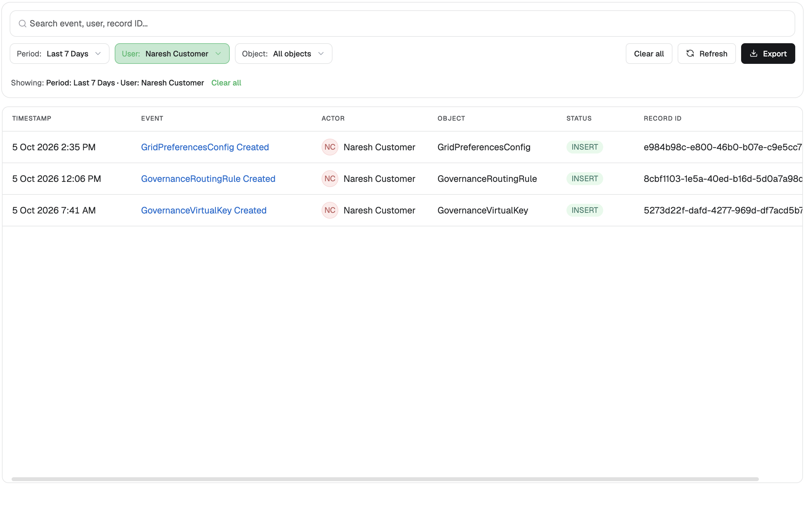
Task: Open the Period Last 7 Days dropdown
Action: point(60,54)
